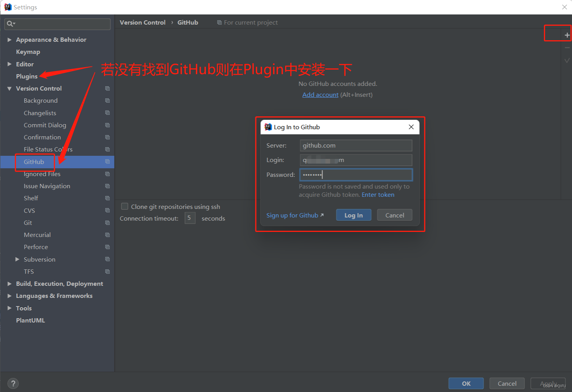572x392 pixels.
Task: Close the Log In to Github dialog
Action: 411,127
